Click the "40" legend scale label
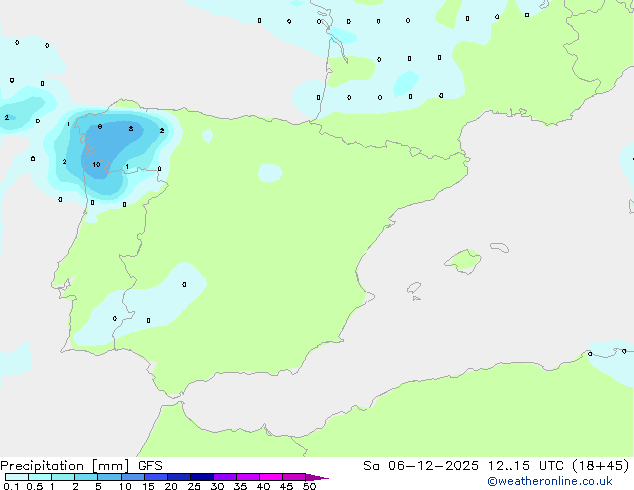 click(263, 486)
